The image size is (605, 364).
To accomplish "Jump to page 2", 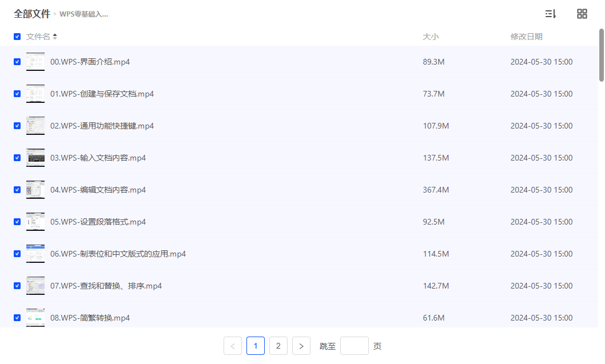I will click(x=278, y=346).
